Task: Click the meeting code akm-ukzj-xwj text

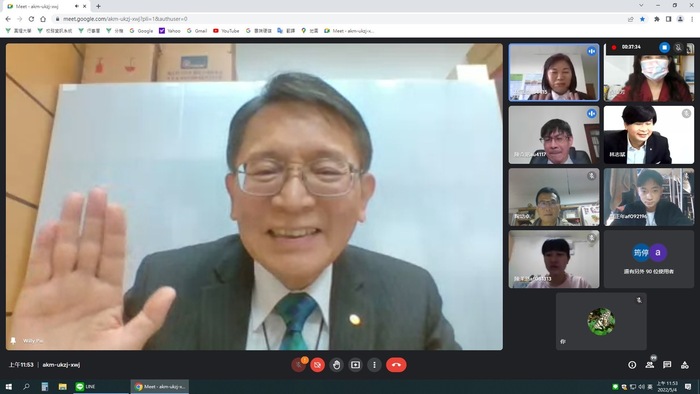Action: coord(61,365)
